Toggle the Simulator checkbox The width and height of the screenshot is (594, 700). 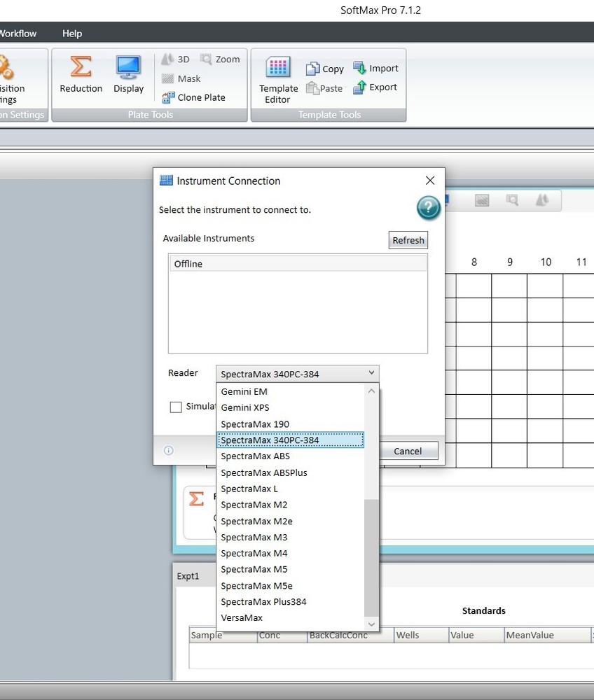(176, 407)
